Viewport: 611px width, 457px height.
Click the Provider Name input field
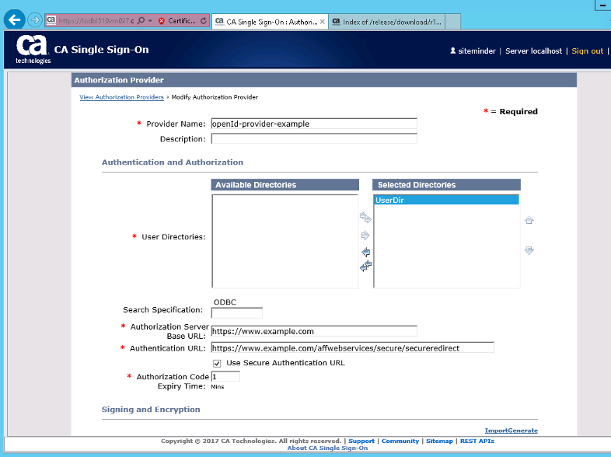click(x=314, y=124)
